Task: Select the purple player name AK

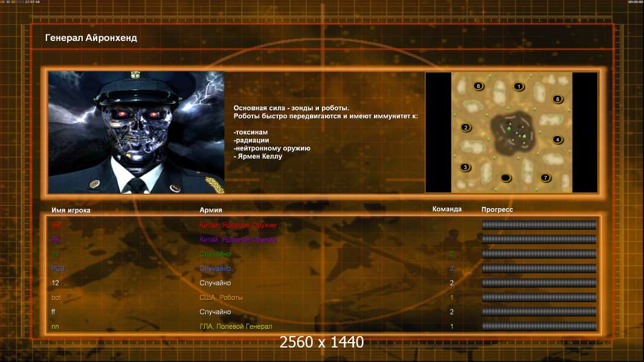Action: pyautogui.click(x=56, y=240)
